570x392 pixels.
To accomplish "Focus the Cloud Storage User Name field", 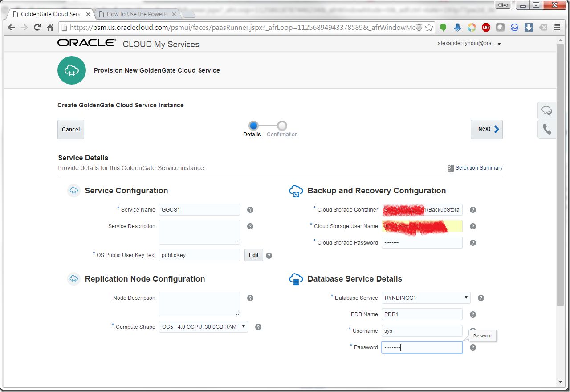I will coord(422,226).
